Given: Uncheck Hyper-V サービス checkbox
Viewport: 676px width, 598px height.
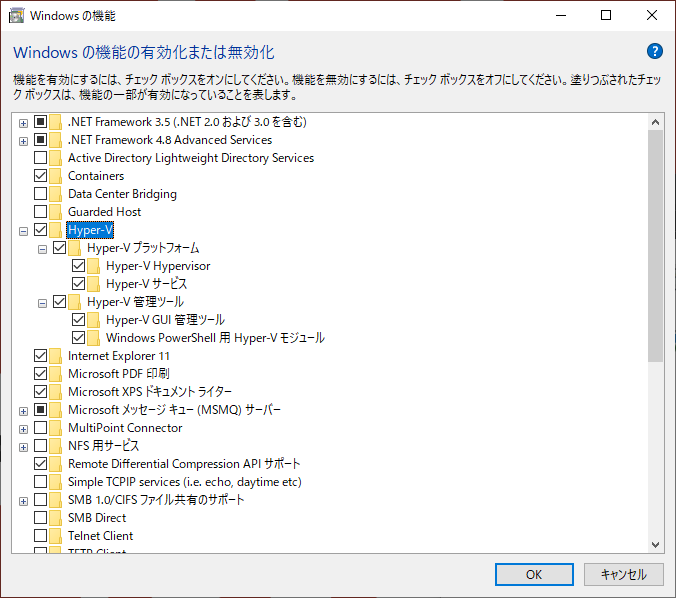Looking at the screenshot, I should click(78, 283).
